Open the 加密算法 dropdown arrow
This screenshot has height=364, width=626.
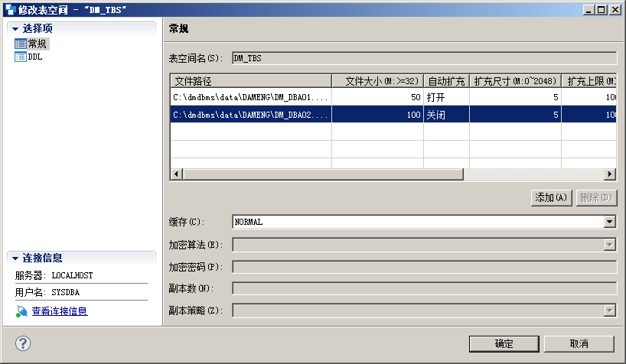tap(610, 244)
